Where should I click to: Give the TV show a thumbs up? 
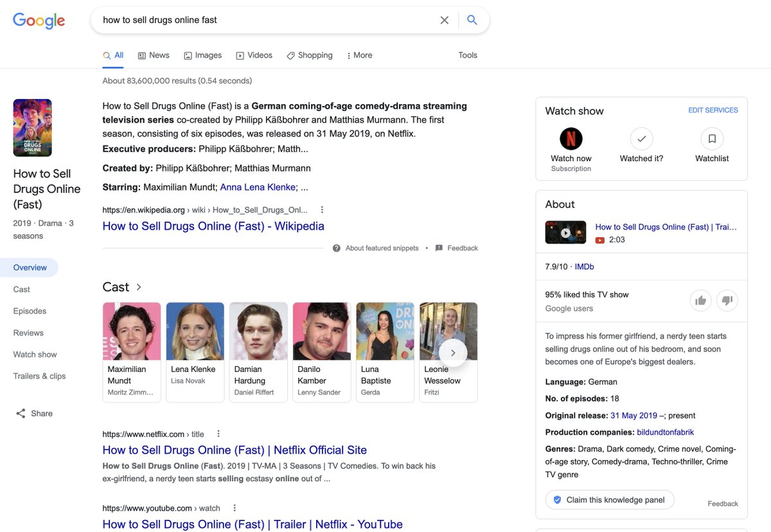[700, 300]
